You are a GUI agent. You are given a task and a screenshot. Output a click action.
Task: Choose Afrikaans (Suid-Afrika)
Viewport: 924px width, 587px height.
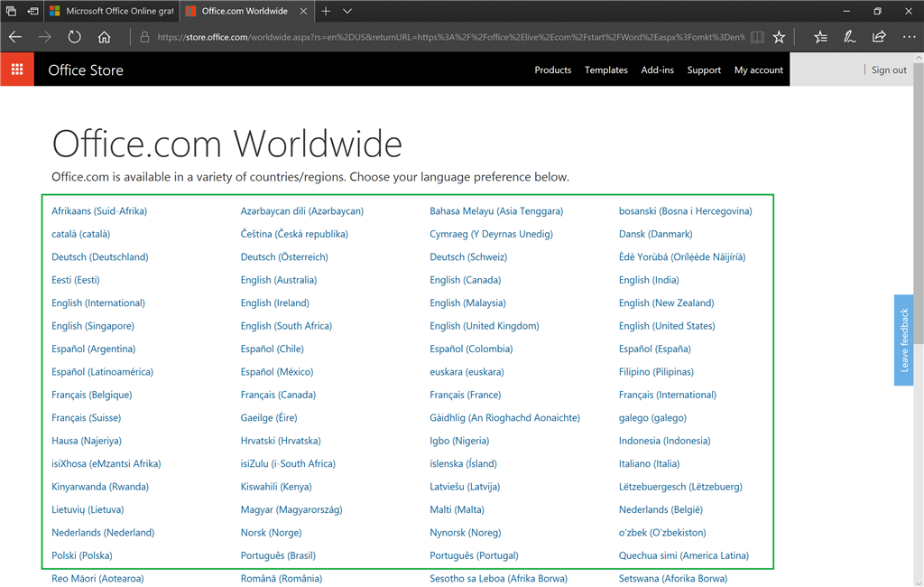[99, 210]
